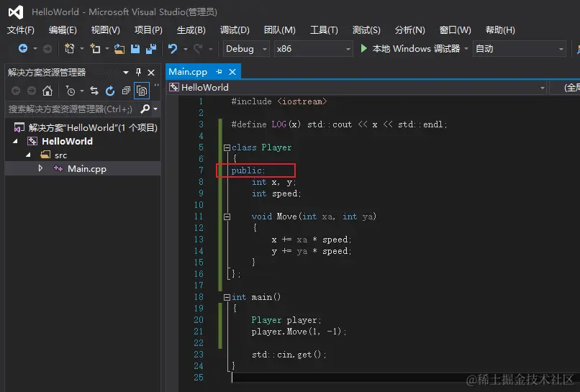Screen dimensions: 580x392
Task: Open the x86 platform dropdown
Action: (x=313, y=49)
